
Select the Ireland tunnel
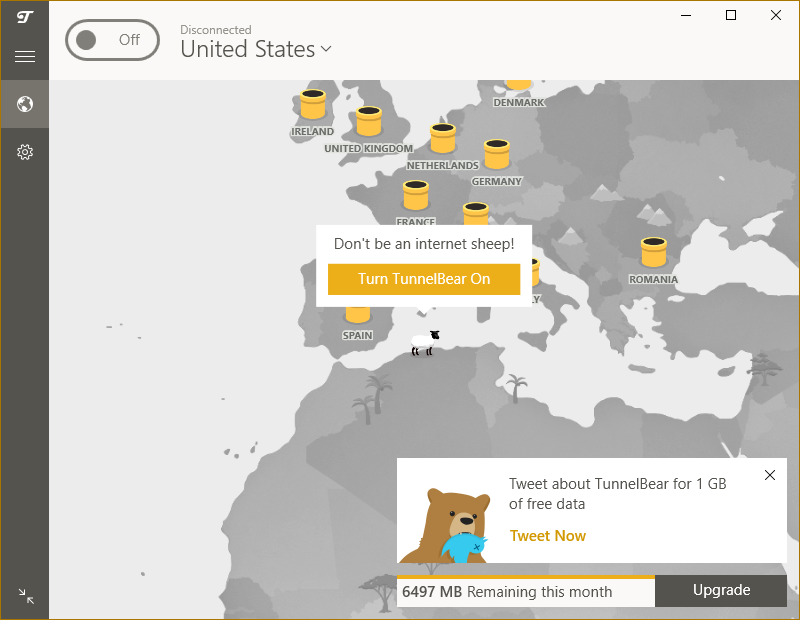313,104
